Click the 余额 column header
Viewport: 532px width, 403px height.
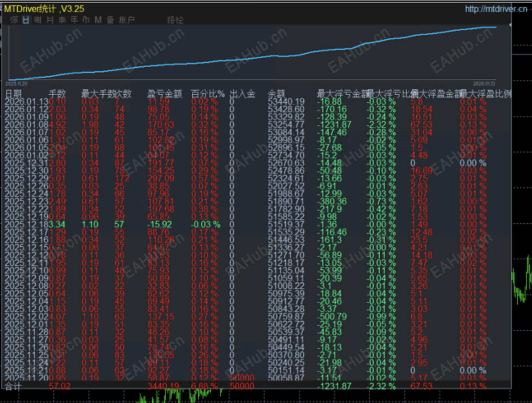(276, 94)
